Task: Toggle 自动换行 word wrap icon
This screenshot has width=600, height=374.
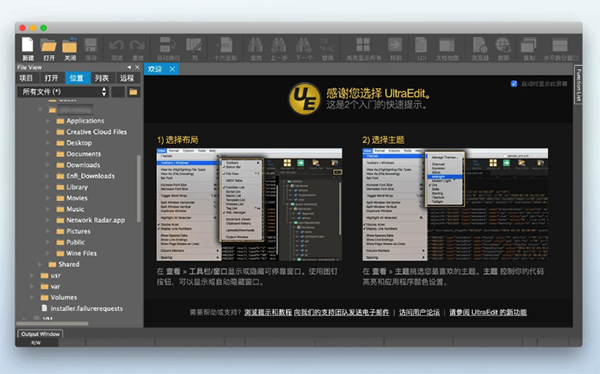Action: [168, 49]
